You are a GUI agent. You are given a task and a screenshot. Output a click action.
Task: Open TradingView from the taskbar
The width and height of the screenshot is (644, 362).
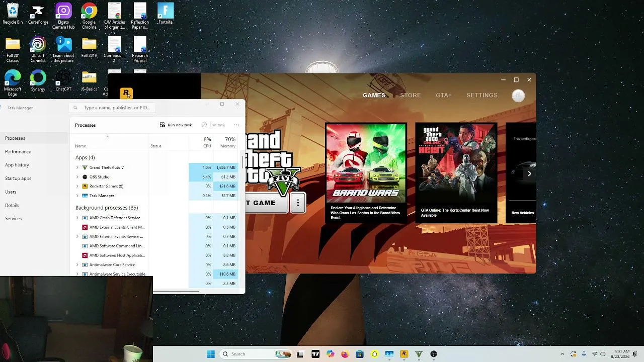[x=315, y=354]
